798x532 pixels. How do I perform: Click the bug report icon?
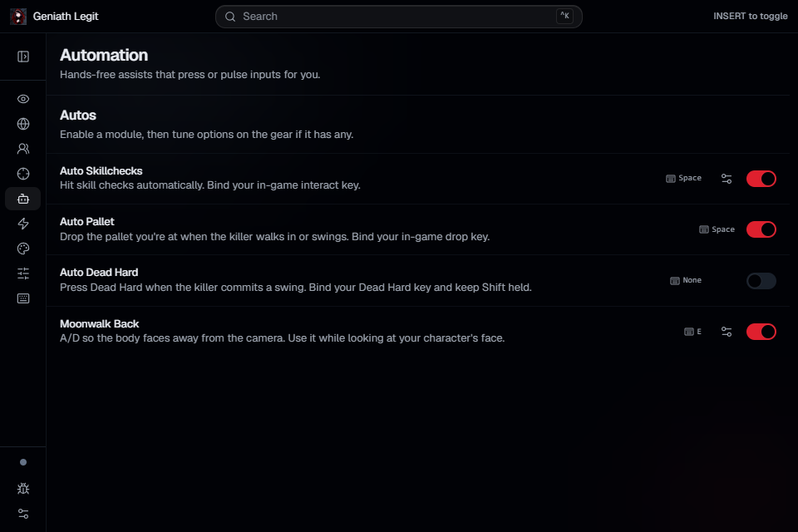click(x=23, y=489)
